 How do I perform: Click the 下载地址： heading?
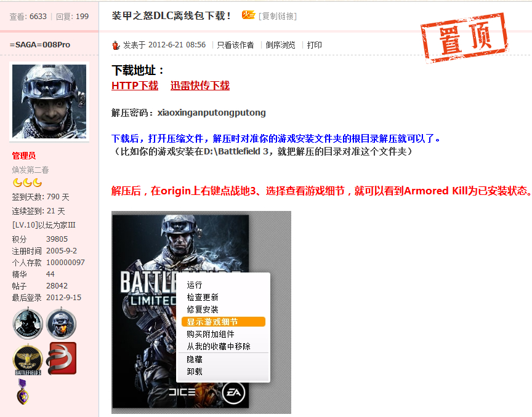tap(138, 71)
